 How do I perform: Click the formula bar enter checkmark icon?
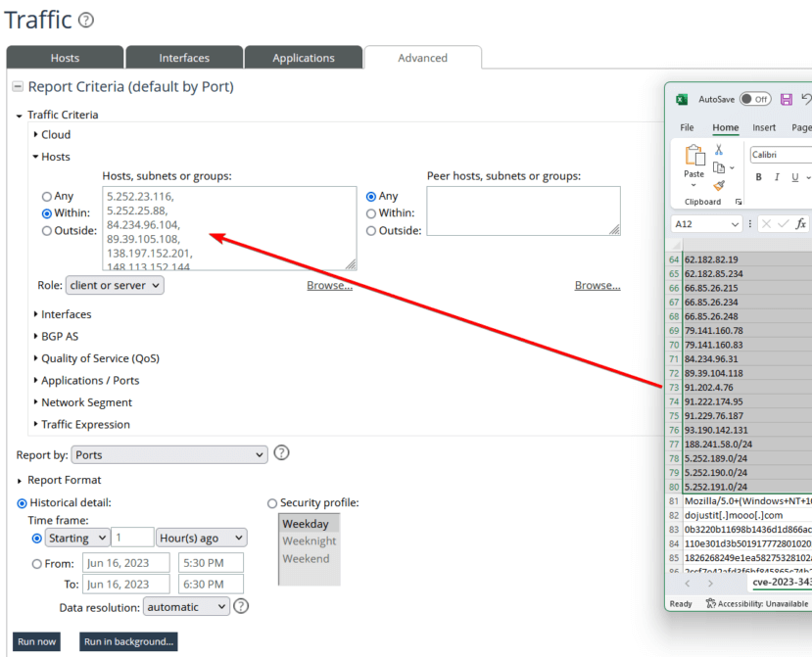point(784,223)
